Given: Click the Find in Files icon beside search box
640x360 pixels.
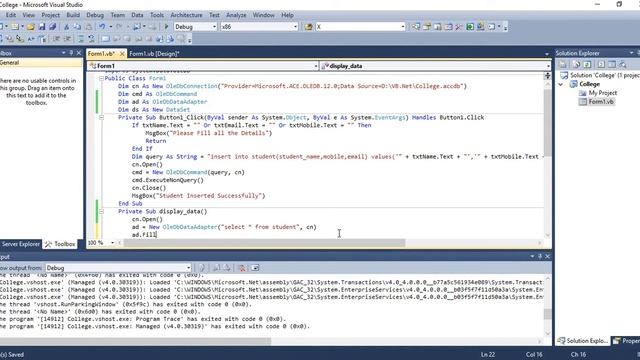Looking at the screenshot, I should (x=308, y=27).
